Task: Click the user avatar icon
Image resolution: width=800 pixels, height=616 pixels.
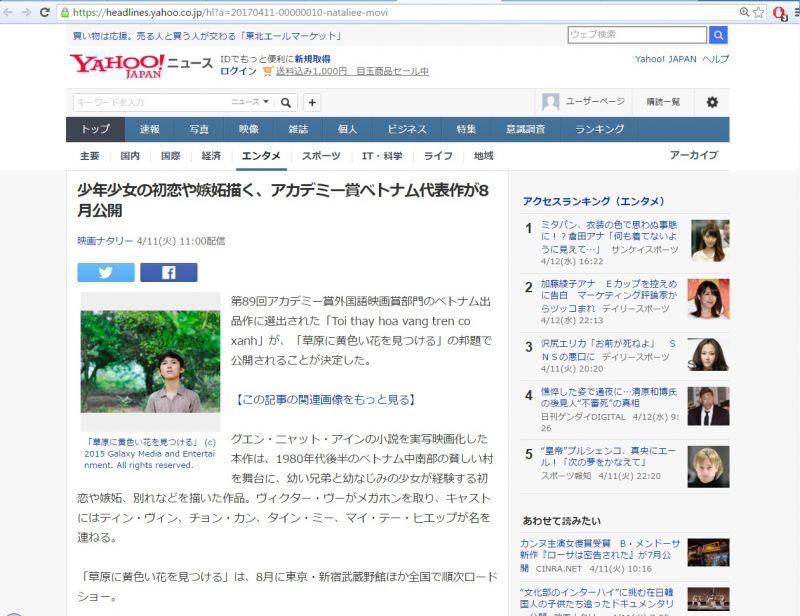Action: pyautogui.click(x=550, y=102)
